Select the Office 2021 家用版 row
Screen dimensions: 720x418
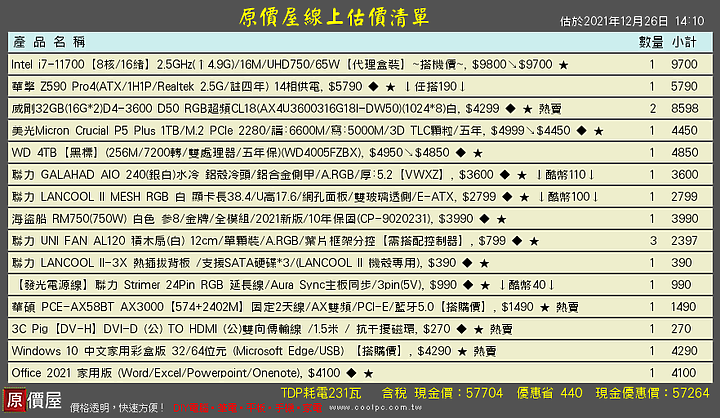point(360,373)
